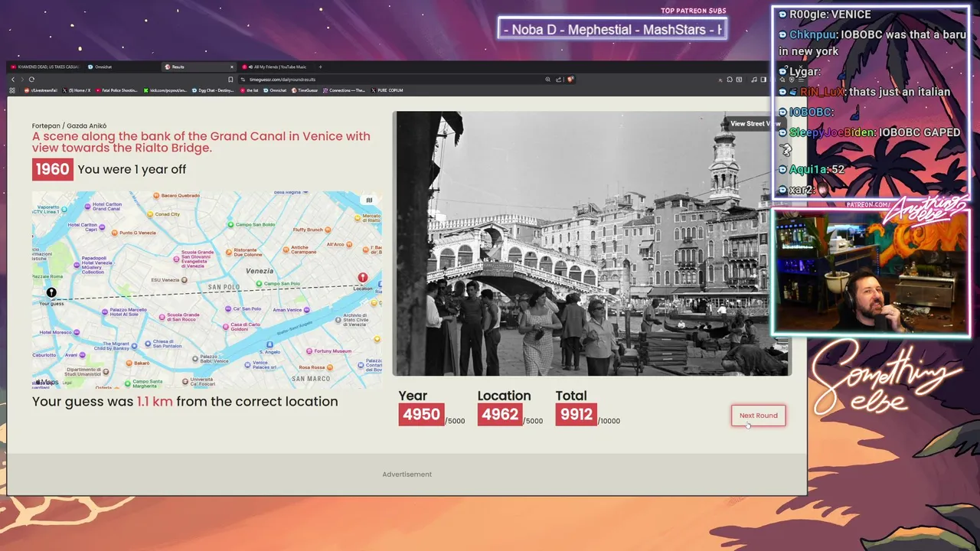This screenshot has height=551, width=980.
Task: Click the 1960 year badge
Action: (52, 169)
